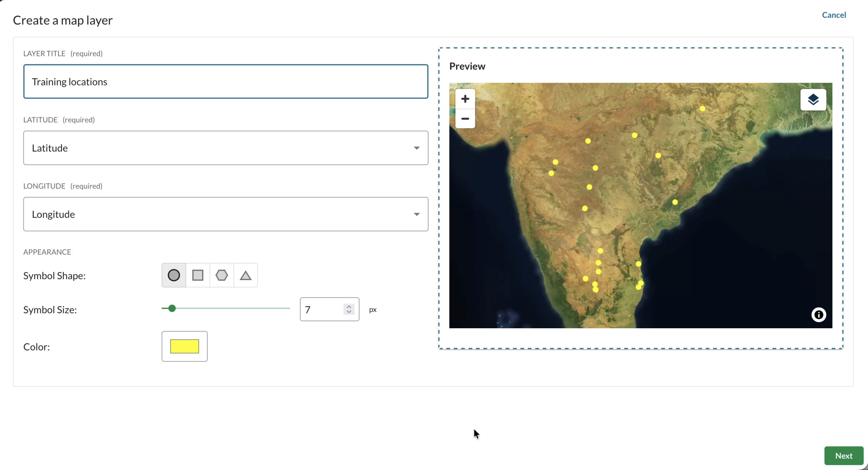Select the triangle symbol shape
The image size is (868, 470).
(x=245, y=275)
